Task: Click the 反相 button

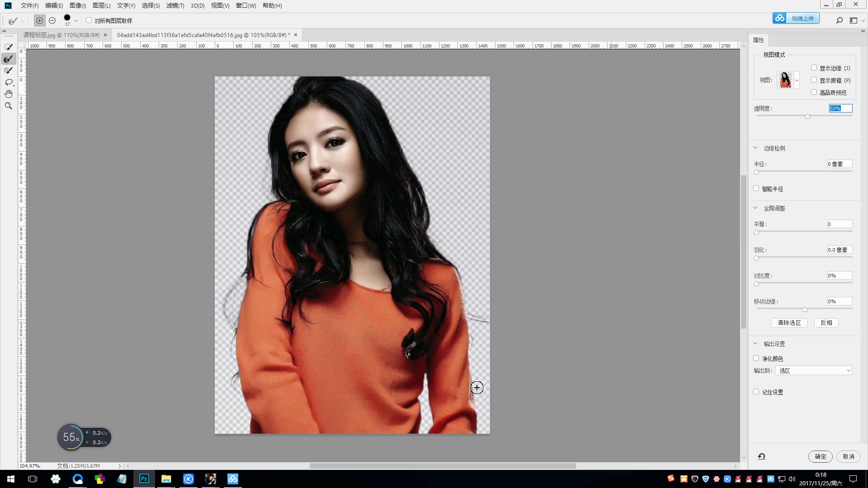Action: click(x=826, y=323)
